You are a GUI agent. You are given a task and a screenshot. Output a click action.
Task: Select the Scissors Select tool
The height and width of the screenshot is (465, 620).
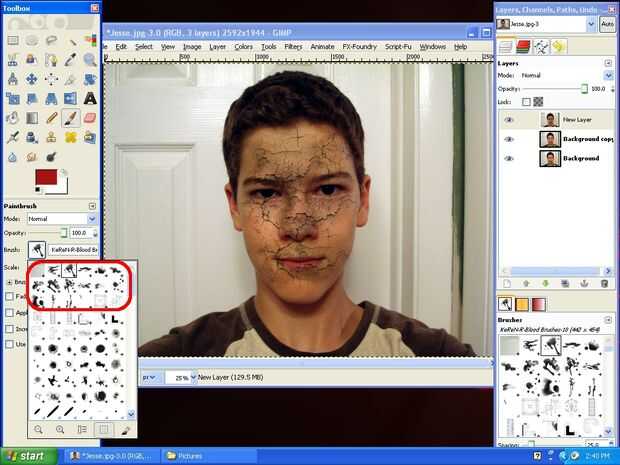(x=13, y=60)
